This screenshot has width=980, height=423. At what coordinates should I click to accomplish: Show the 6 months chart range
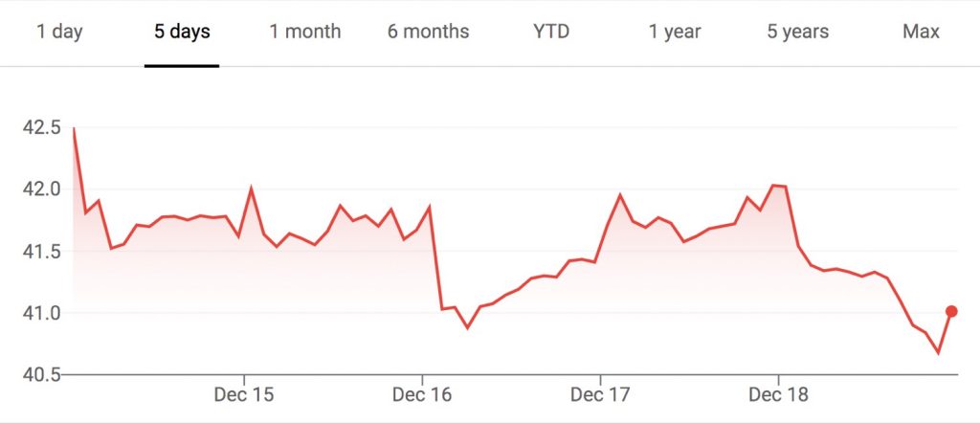[x=428, y=32]
